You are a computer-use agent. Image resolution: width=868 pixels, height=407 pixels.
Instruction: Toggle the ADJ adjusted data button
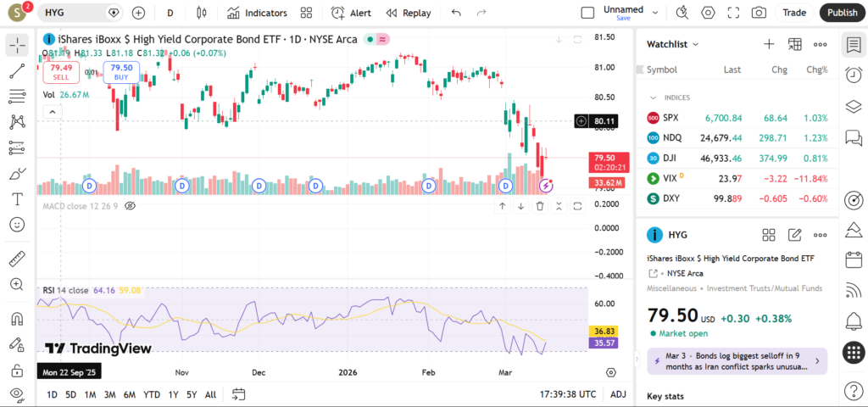point(618,394)
